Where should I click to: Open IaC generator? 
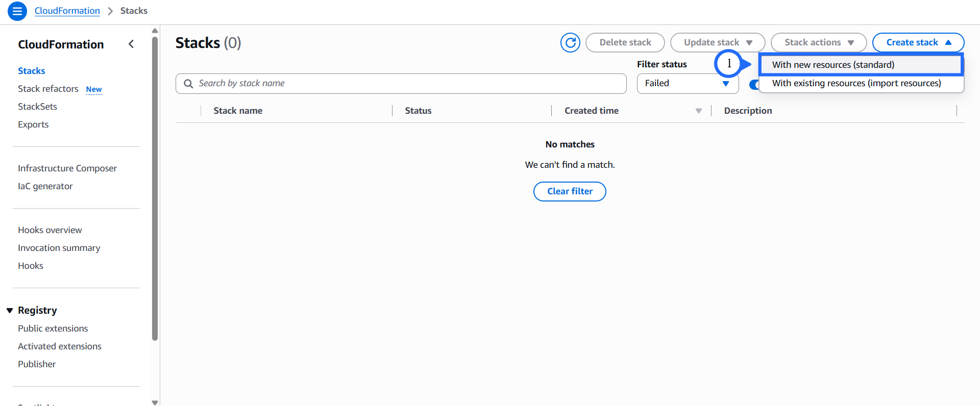click(x=45, y=186)
